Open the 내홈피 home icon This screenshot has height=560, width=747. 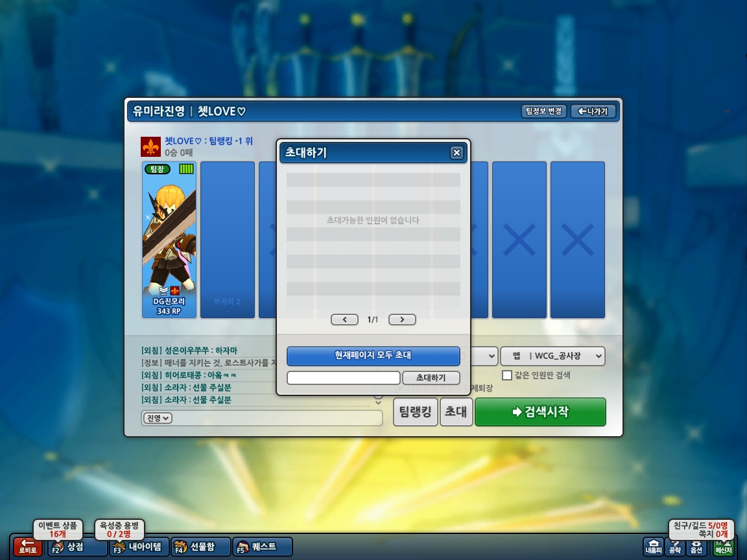coord(654,546)
